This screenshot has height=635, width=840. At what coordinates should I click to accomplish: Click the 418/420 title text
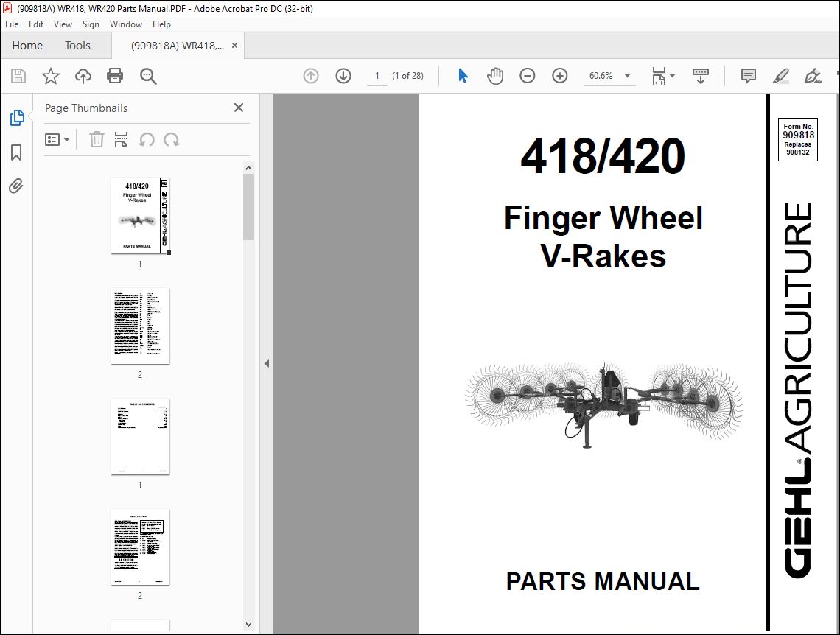[x=603, y=156]
